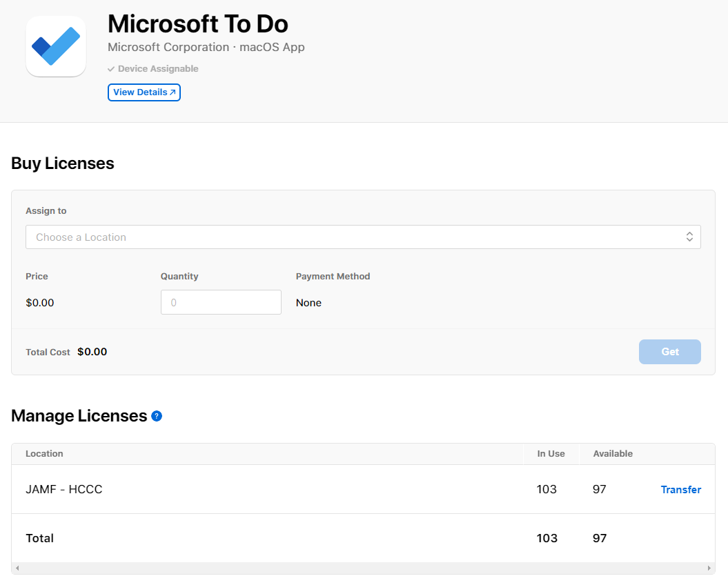
Task: Click the horizontal scrollbar left arrow
Action: pyautogui.click(x=17, y=568)
